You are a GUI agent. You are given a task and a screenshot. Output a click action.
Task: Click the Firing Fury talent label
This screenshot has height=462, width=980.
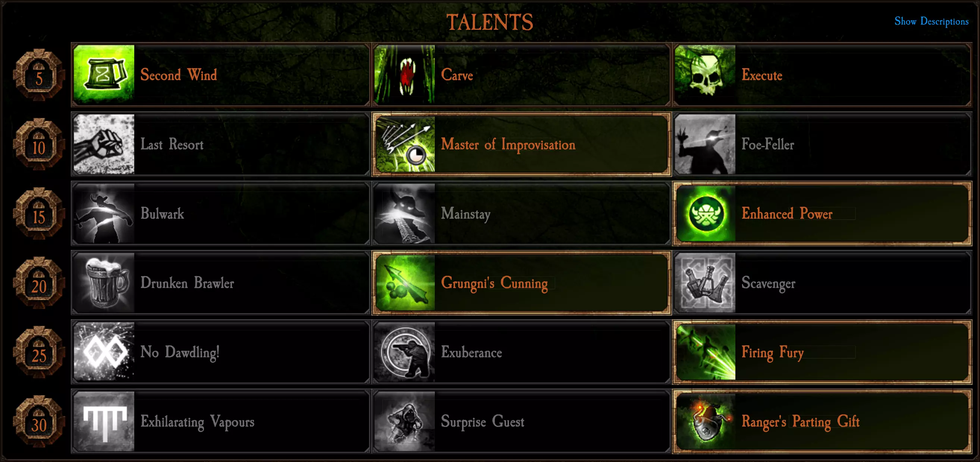(772, 352)
